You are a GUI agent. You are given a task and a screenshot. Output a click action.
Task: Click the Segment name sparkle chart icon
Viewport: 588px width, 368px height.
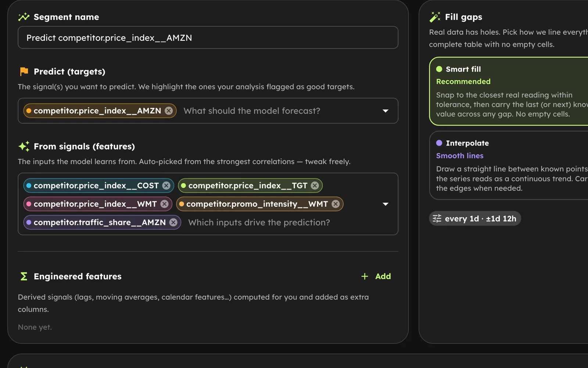24,17
